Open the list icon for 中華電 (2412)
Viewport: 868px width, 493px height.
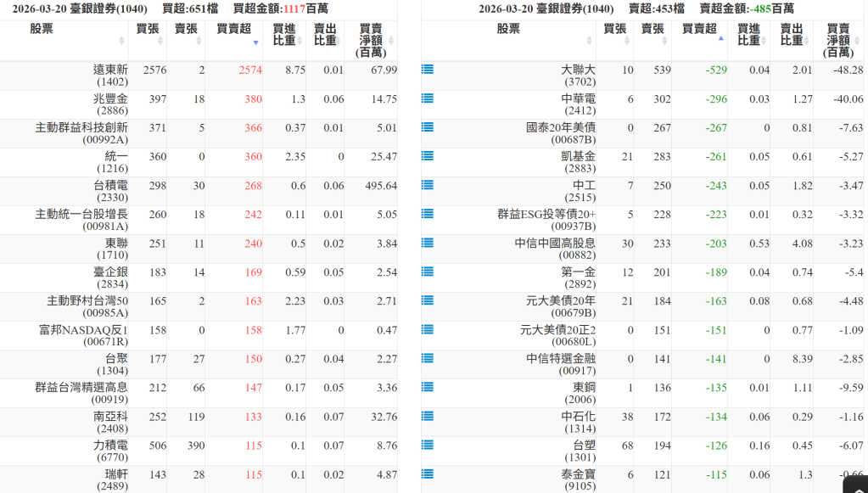[428, 98]
